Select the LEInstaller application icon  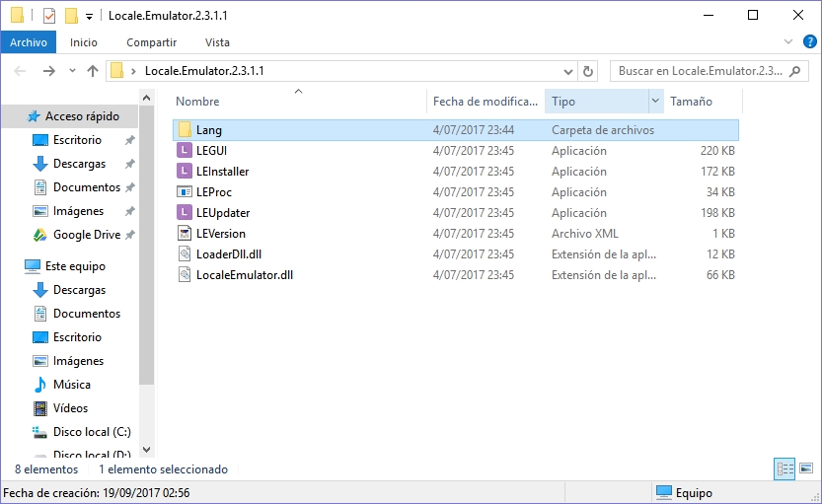(x=185, y=172)
